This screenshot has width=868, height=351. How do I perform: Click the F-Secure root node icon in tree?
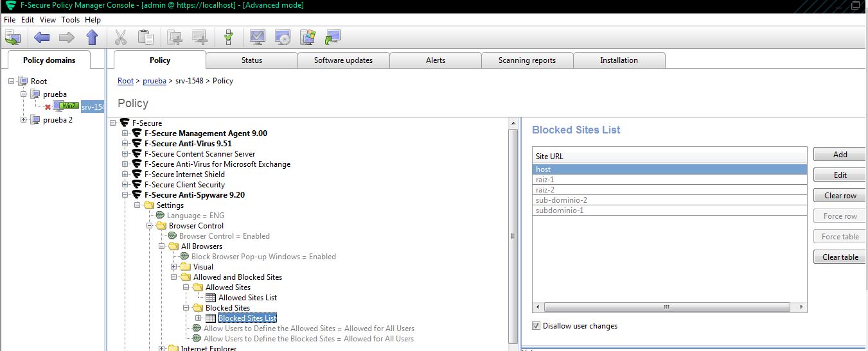point(124,123)
